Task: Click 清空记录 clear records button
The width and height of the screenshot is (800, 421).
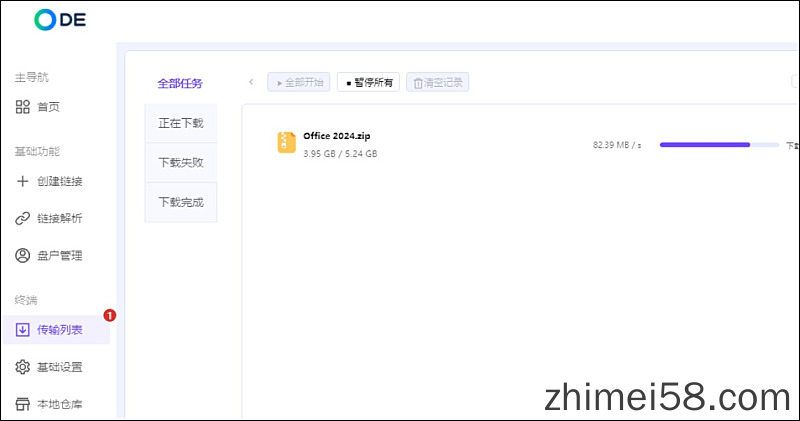Action: coord(437,82)
